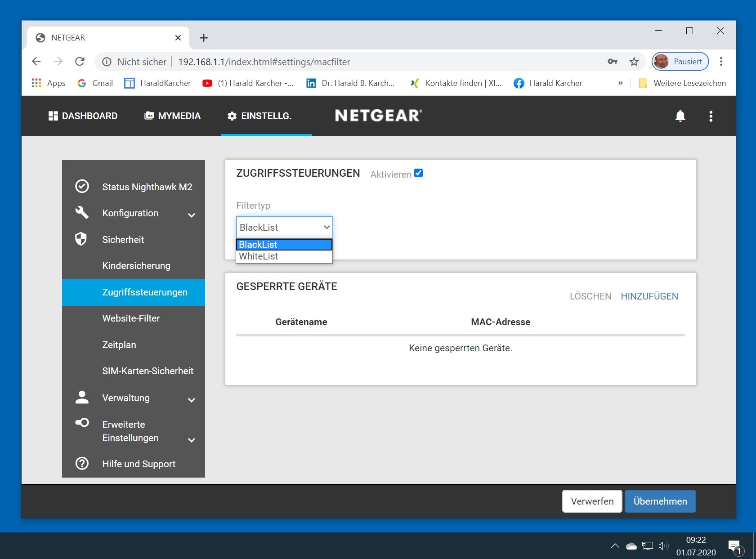Screen dimensions: 756x559
Task: Click the checkmark icon for Status Nighthawk M2
Action: click(82, 186)
